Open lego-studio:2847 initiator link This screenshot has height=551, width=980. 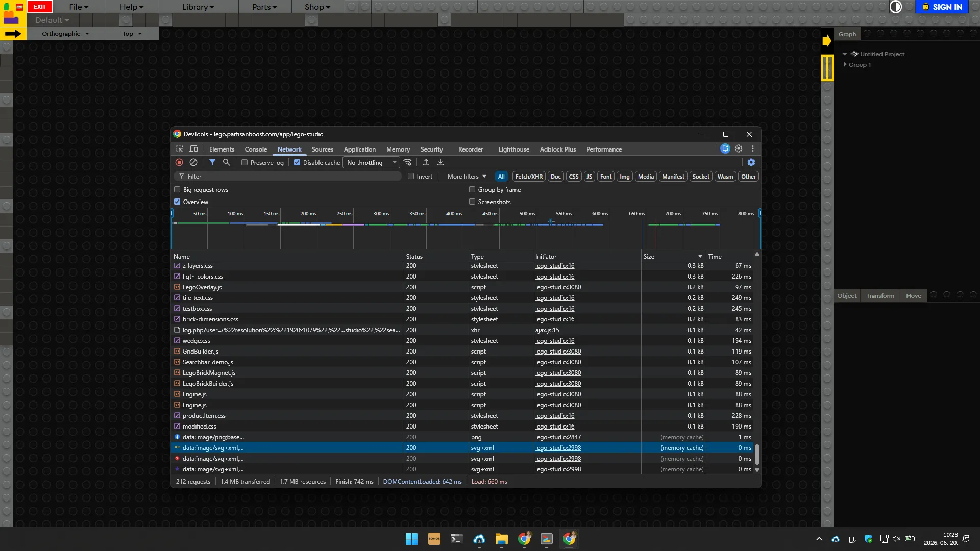[x=558, y=437]
